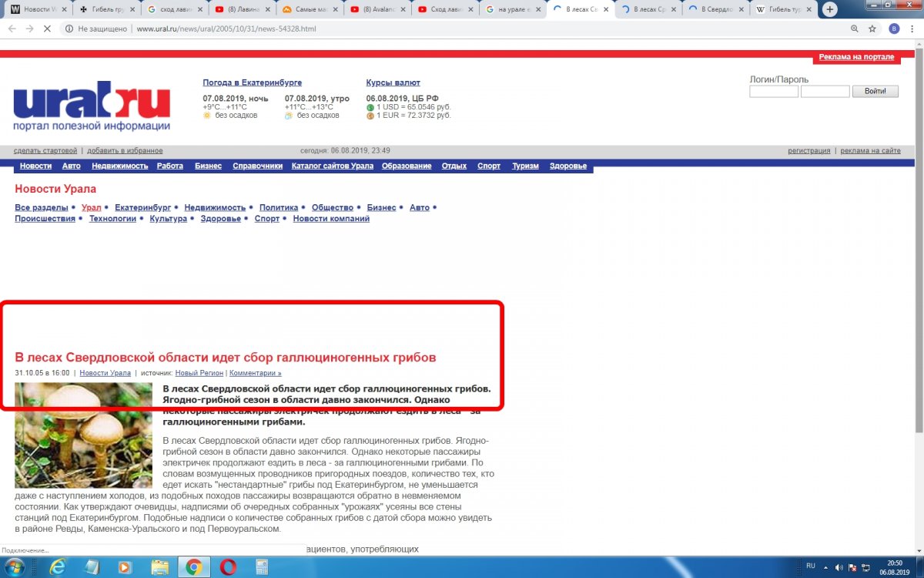The height and width of the screenshot is (578, 924).
Task: Open 'Работа' in the blue nav bar
Action: (170, 166)
